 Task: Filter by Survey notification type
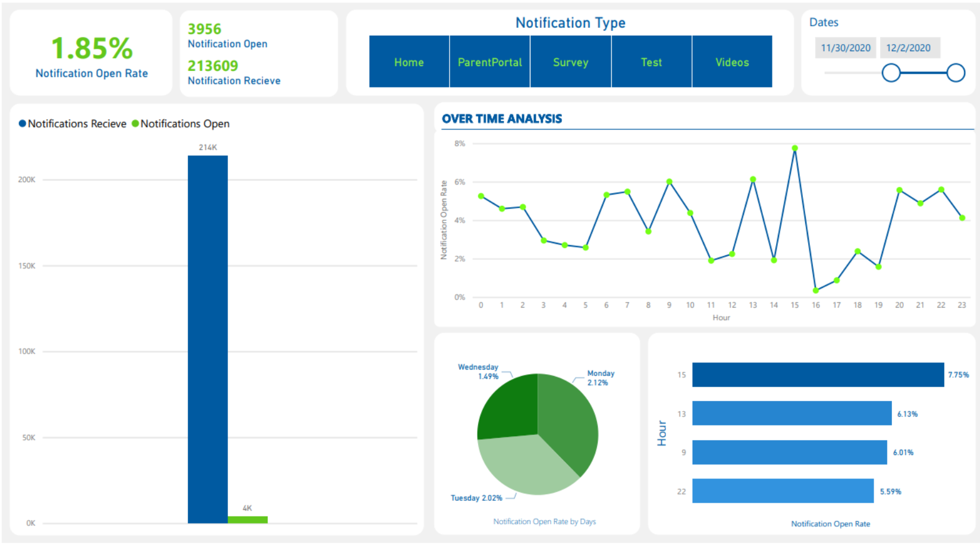(x=571, y=62)
